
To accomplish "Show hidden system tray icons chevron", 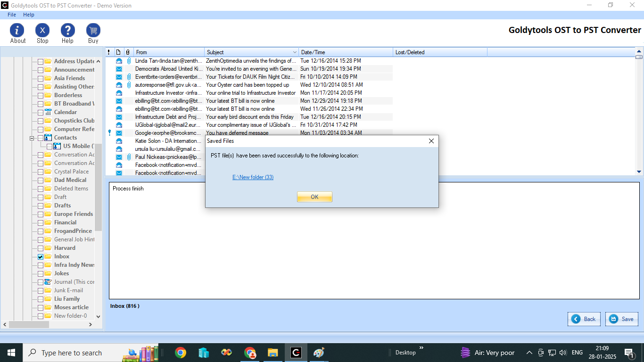I will (x=529, y=353).
